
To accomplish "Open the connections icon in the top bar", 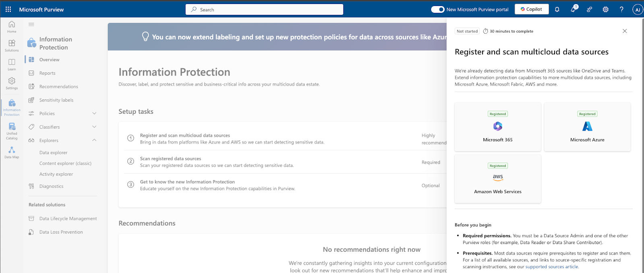I will pyautogui.click(x=589, y=9).
